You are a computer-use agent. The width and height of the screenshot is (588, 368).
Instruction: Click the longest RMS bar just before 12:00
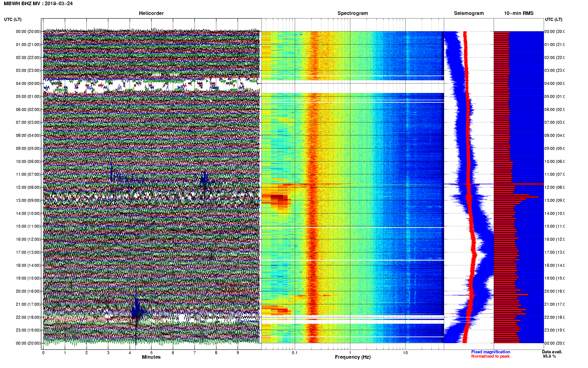519,184
